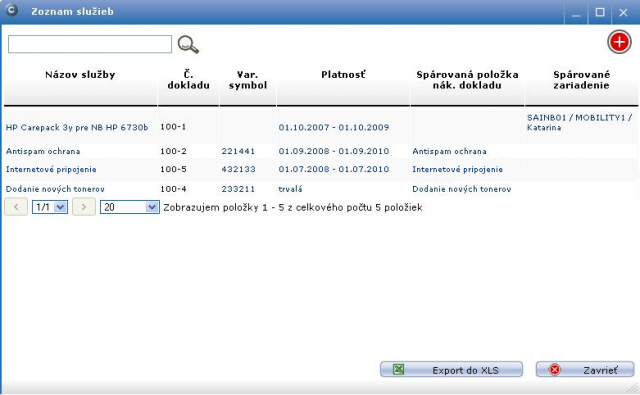640x395 pixels.
Task: Open paired device SAINB01 / MOBILITY1 / Katarina
Action: [x=580, y=122]
